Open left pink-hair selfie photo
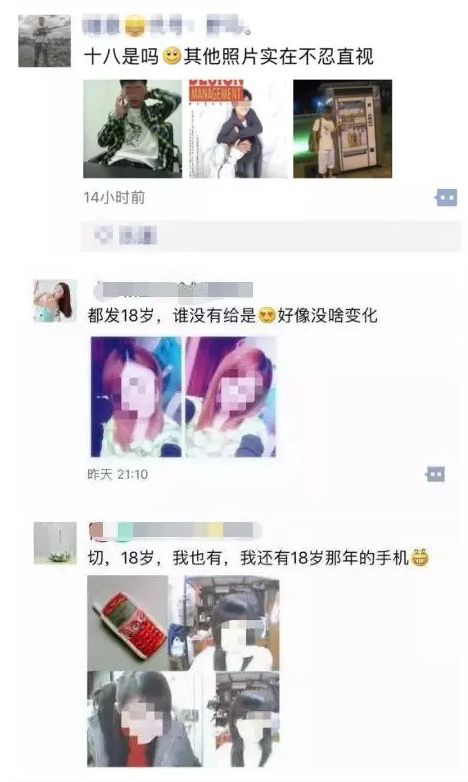The image size is (468, 782). [136, 397]
